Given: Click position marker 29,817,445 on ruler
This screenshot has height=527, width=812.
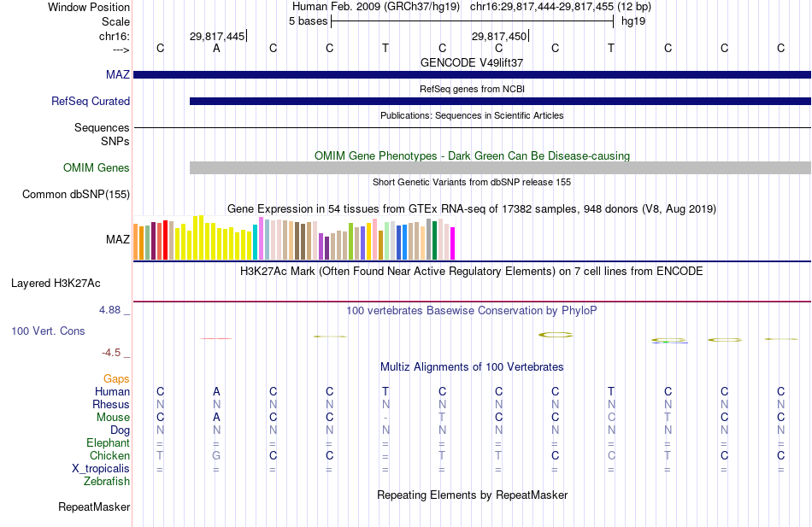Looking at the screenshot, I should tap(217, 36).
